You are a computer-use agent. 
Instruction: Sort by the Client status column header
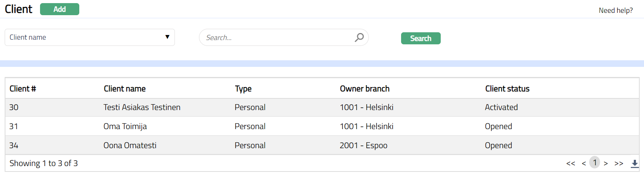point(507,89)
